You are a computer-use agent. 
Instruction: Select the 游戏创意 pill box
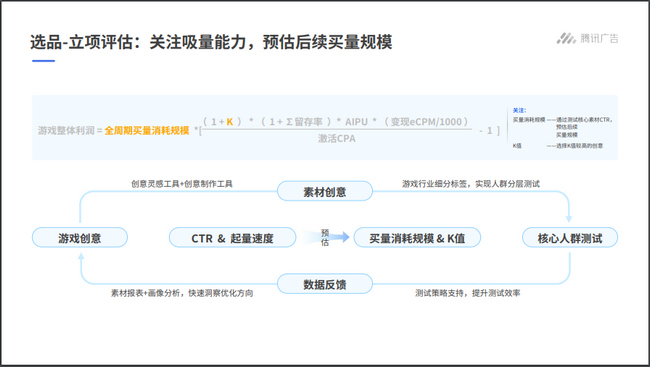tap(80, 238)
